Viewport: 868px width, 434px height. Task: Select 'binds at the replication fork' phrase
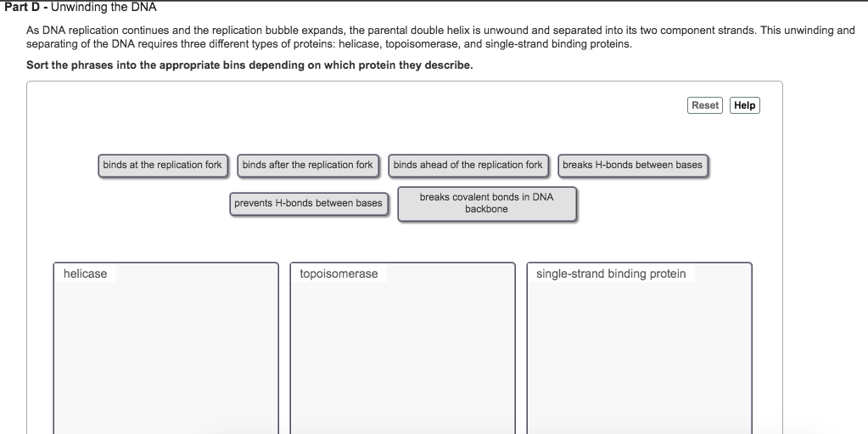tap(163, 165)
